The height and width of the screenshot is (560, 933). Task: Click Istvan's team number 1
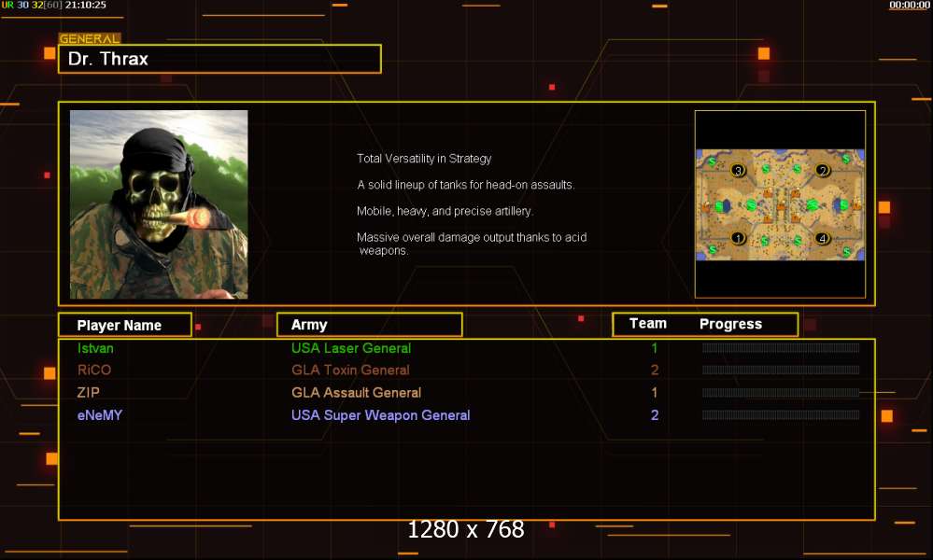coord(655,348)
